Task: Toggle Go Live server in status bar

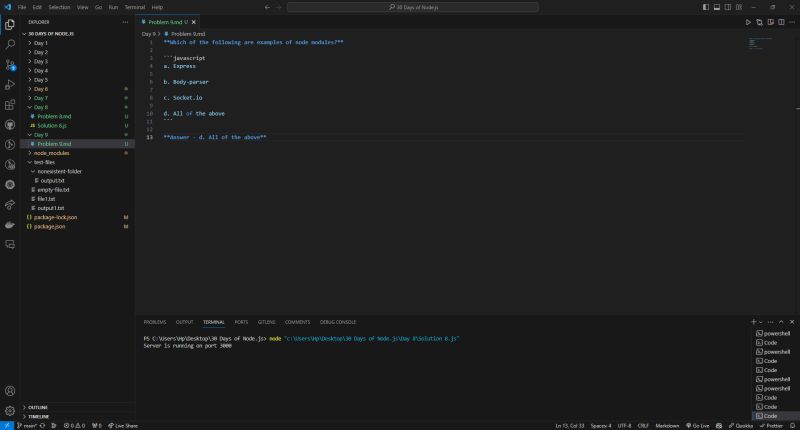Action: [x=697, y=425]
